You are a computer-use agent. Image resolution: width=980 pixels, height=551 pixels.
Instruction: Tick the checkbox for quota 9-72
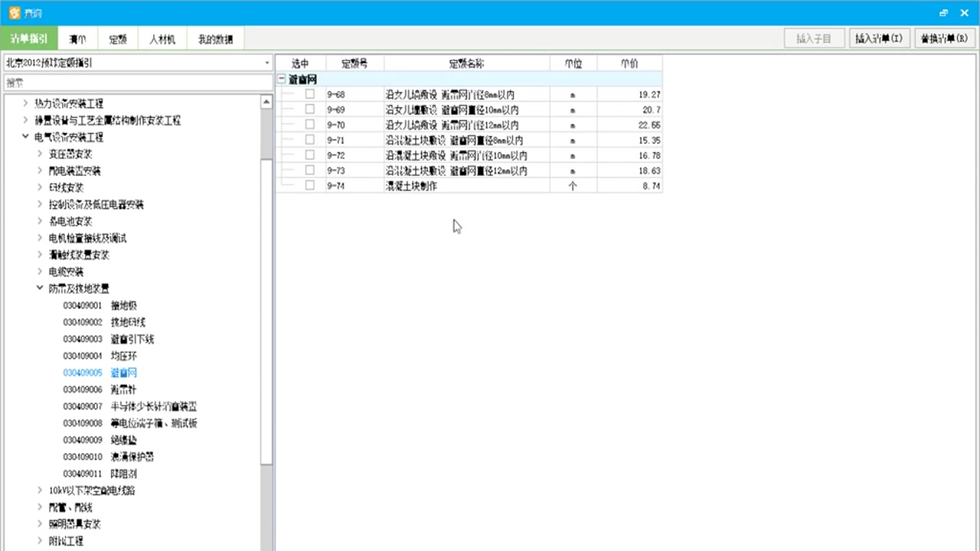click(x=310, y=155)
